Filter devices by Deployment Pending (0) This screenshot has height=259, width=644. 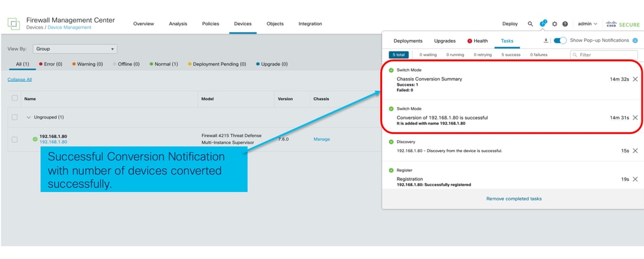click(x=217, y=64)
